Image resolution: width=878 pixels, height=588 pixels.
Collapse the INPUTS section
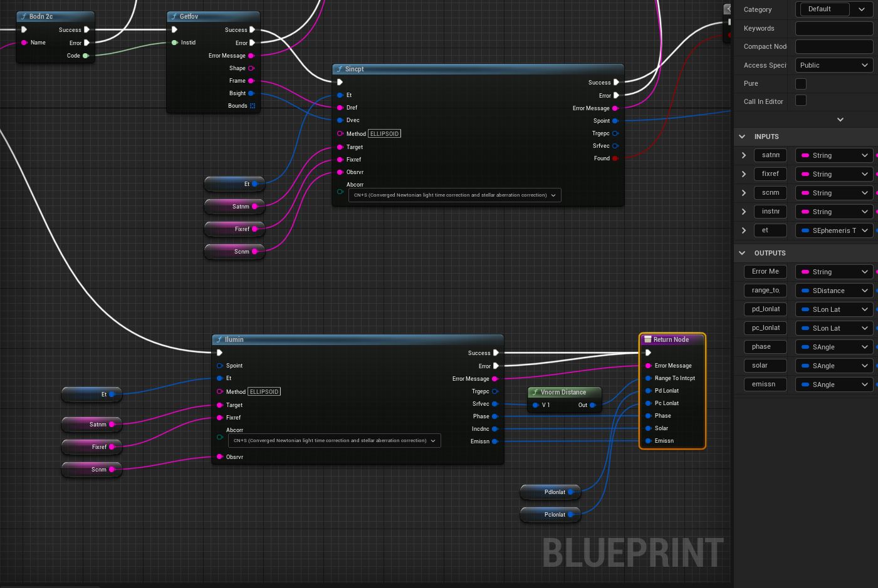pos(742,137)
